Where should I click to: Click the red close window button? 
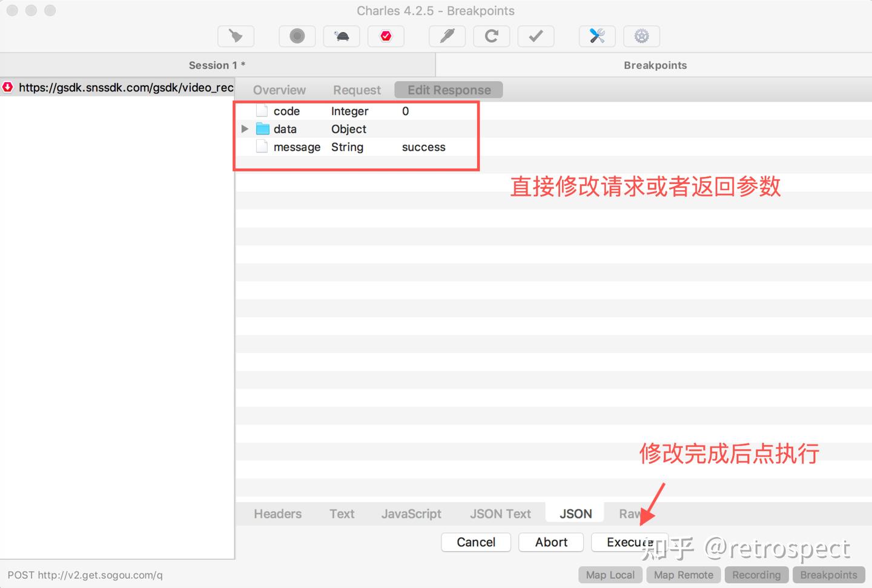pos(12,10)
